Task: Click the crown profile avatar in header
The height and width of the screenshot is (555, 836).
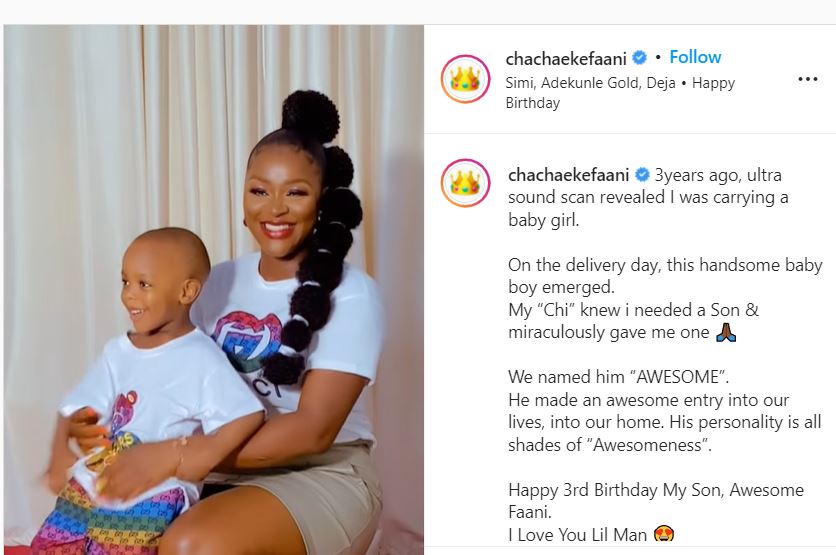Action: (x=465, y=79)
